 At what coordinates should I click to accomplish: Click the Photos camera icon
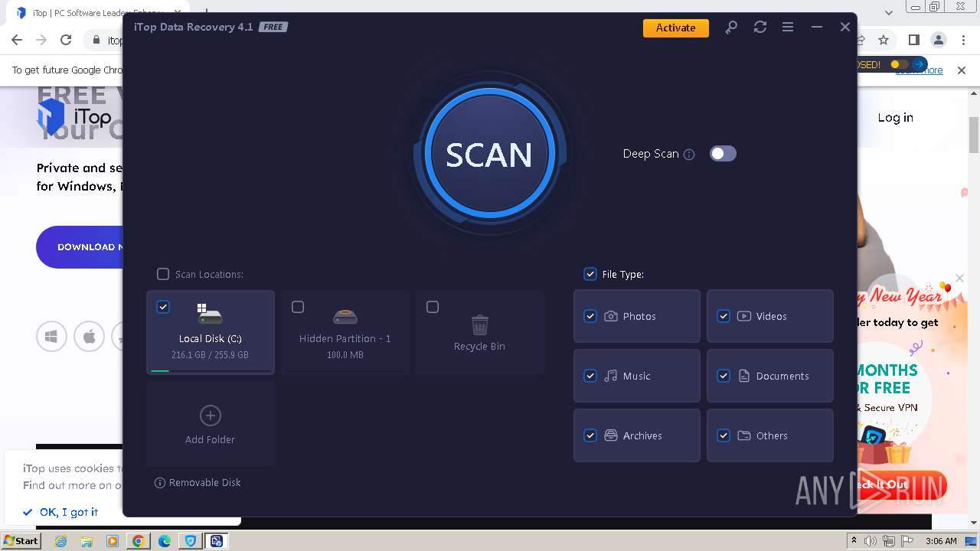click(611, 316)
